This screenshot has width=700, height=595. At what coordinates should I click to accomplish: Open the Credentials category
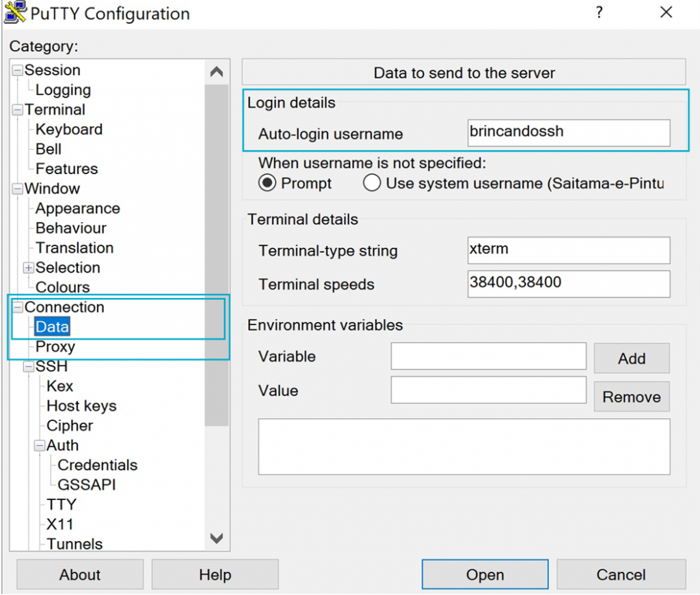pyautogui.click(x=97, y=465)
